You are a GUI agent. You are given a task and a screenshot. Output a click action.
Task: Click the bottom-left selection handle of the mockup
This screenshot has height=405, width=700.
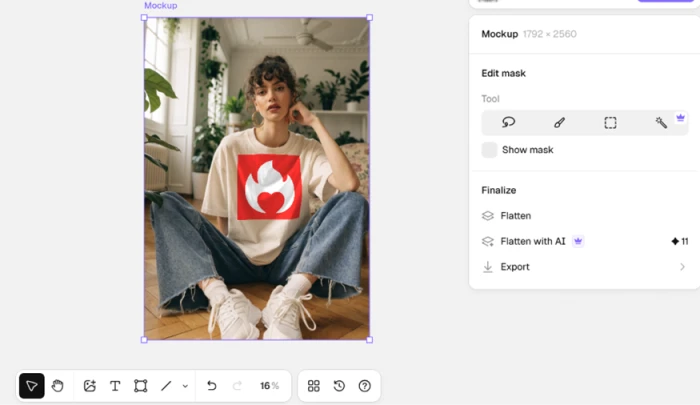pyautogui.click(x=144, y=340)
